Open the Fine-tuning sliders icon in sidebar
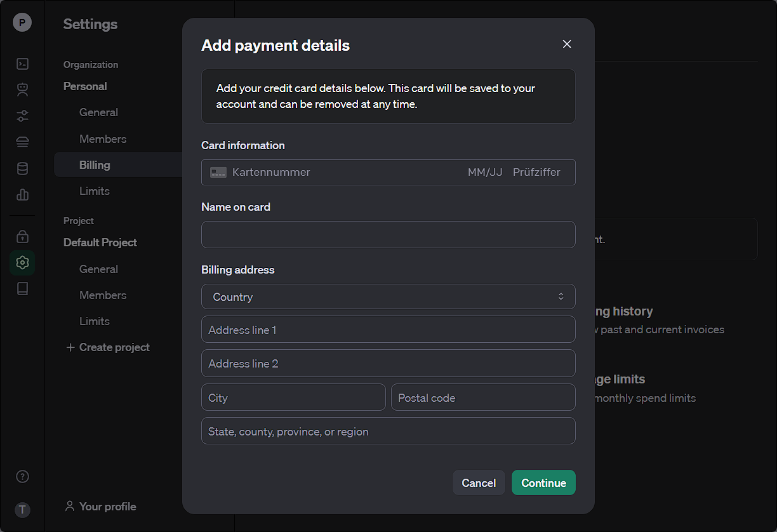Screen dimensions: 777x532 (x=22, y=116)
